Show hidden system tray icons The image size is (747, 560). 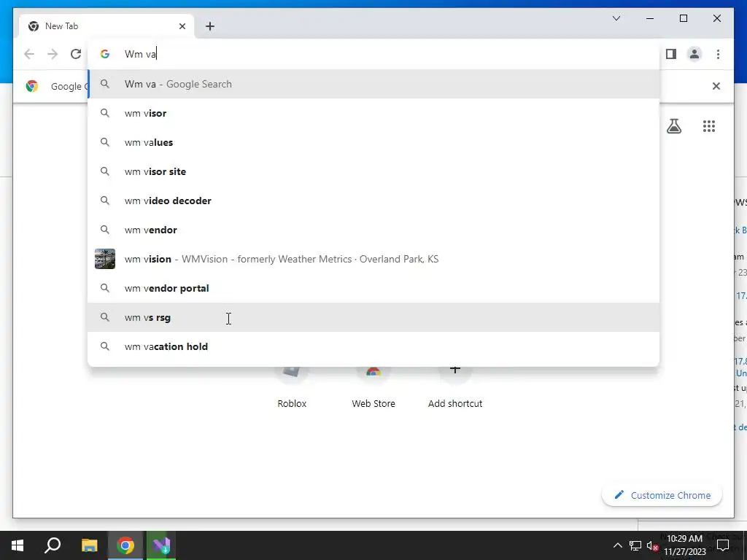(x=617, y=545)
